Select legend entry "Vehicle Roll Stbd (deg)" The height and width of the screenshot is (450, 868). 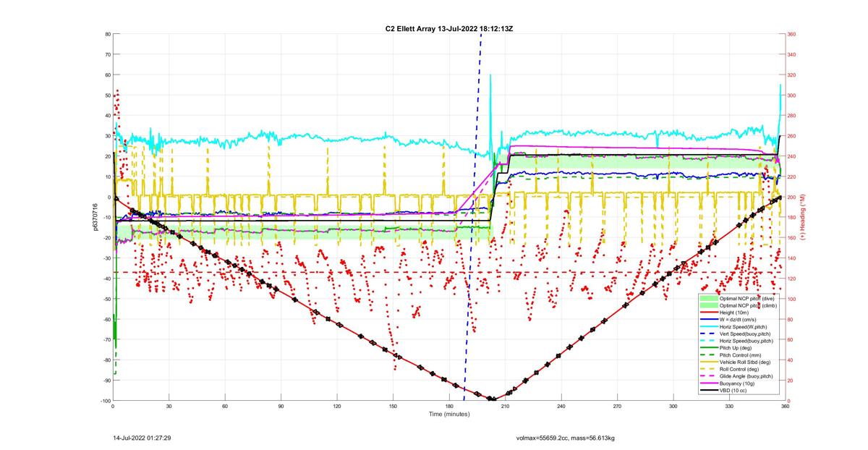pos(745,362)
